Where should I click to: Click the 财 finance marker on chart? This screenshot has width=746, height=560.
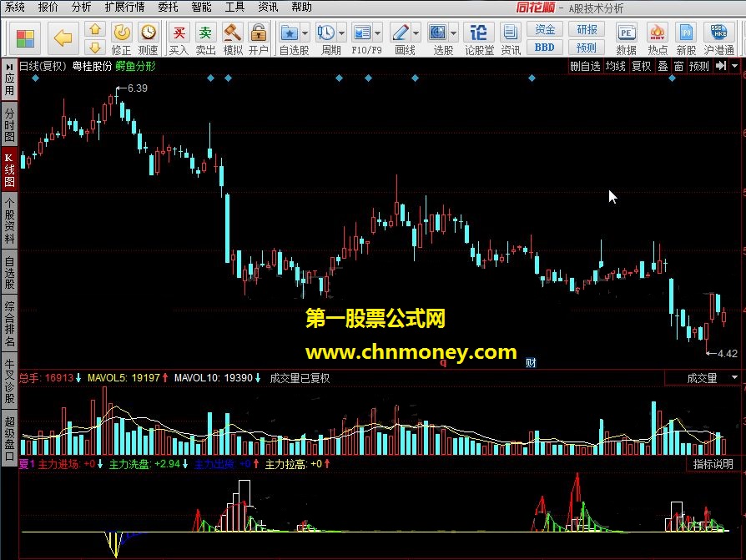pos(531,363)
